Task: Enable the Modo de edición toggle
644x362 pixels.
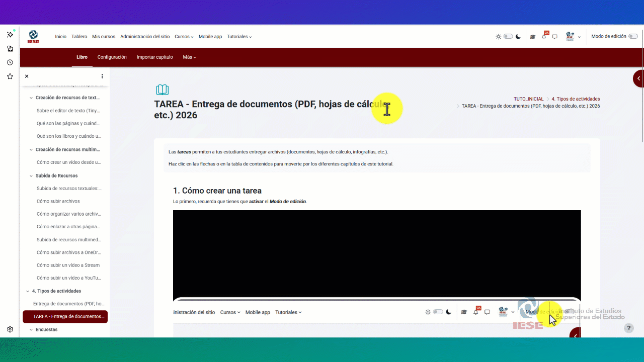Action: (x=633, y=36)
